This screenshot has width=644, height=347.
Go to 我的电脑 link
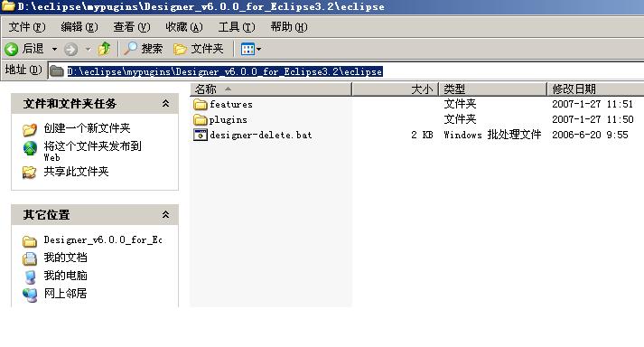point(65,276)
